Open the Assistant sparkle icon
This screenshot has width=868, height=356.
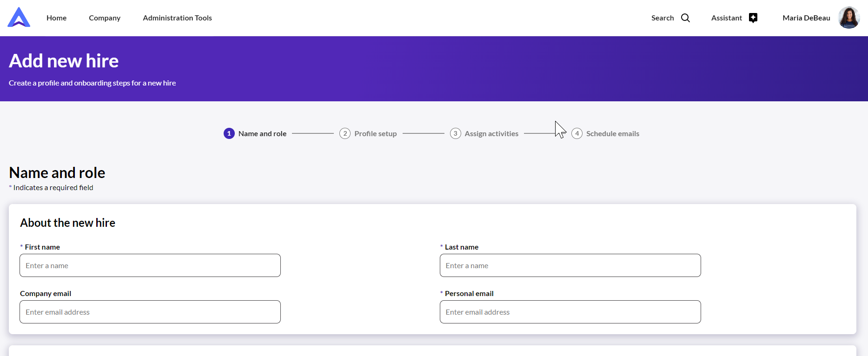click(x=753, y=18)
